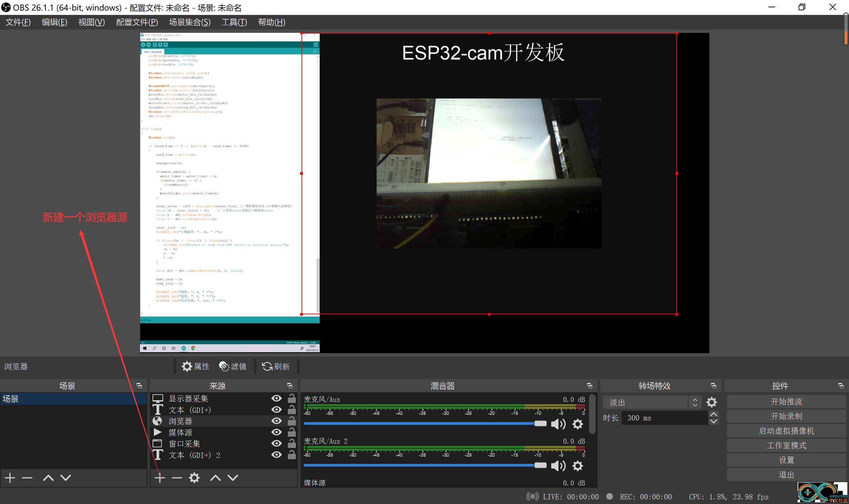This screenshot has height=504, width=849.
Task: Click the mixer panel vertical scrollbar
Action: pos(592,414)
